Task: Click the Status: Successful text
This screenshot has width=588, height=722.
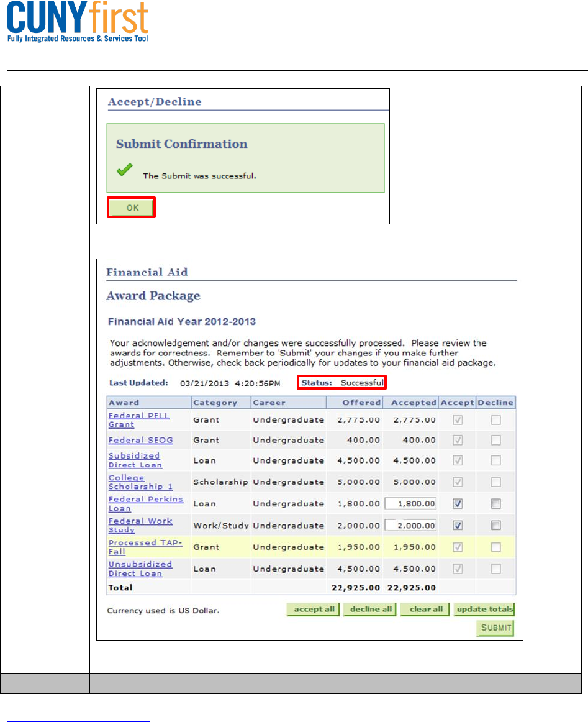Action: [342, 382]
